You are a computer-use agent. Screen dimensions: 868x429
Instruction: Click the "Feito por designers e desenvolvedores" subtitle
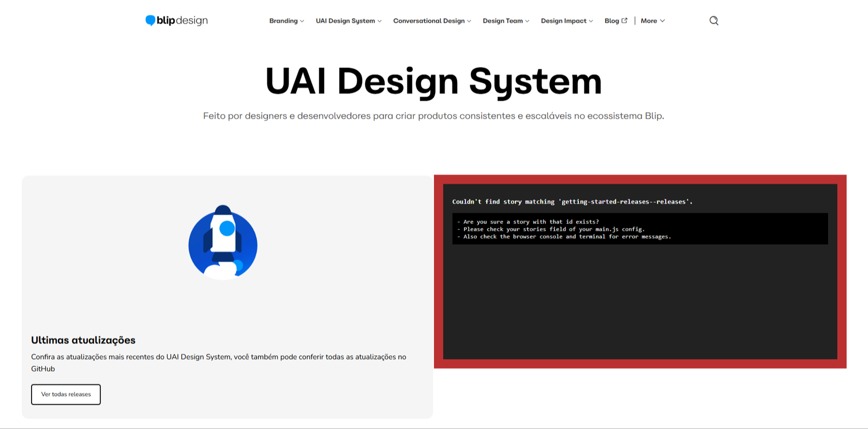433,116
